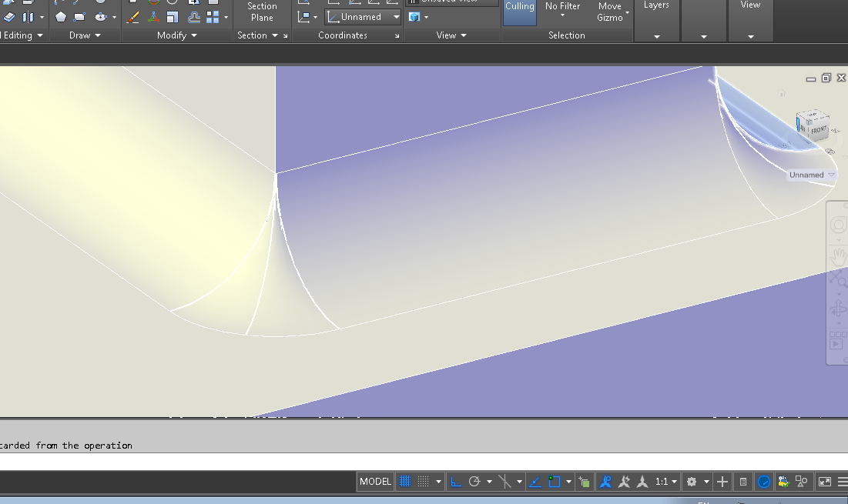Click the Annotation Monitor plus icon

[x=722, y=482]
